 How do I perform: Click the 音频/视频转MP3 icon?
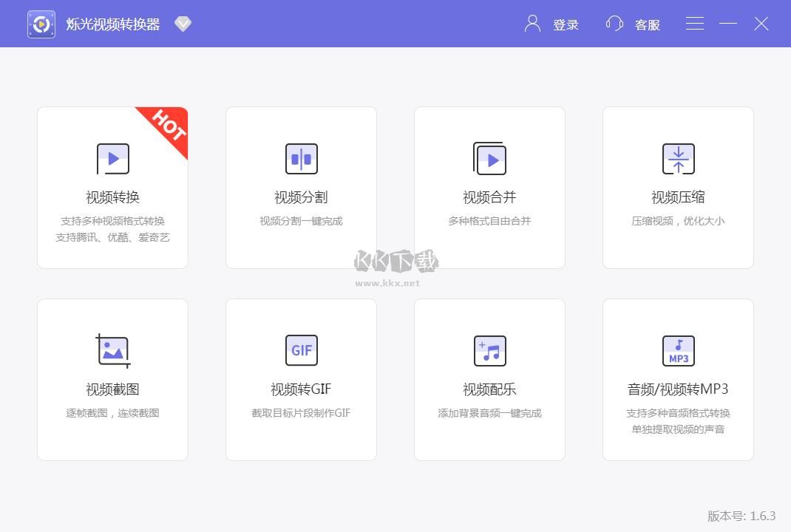pos(678,351)
